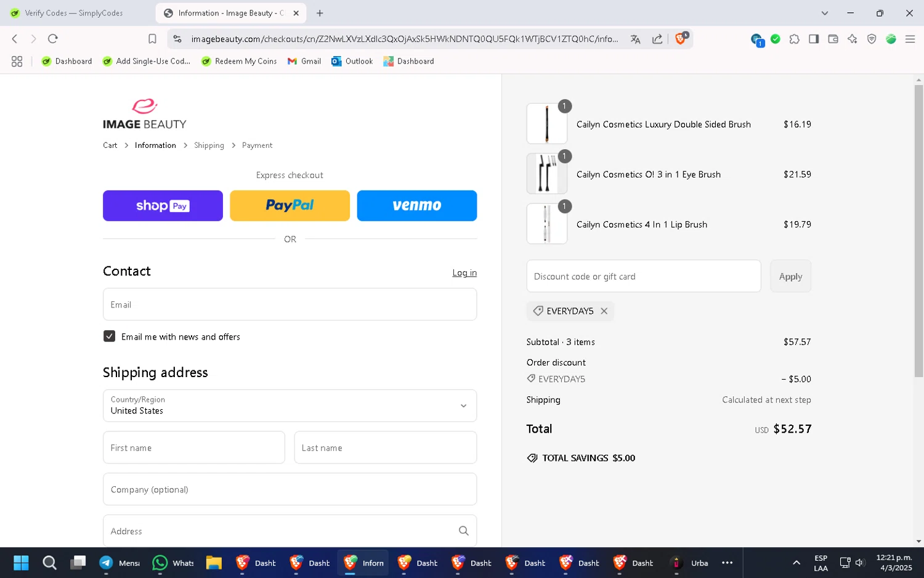924x578 pixels.
Task: Open the tab search dropdown arrow
Action: click(825, 13)
